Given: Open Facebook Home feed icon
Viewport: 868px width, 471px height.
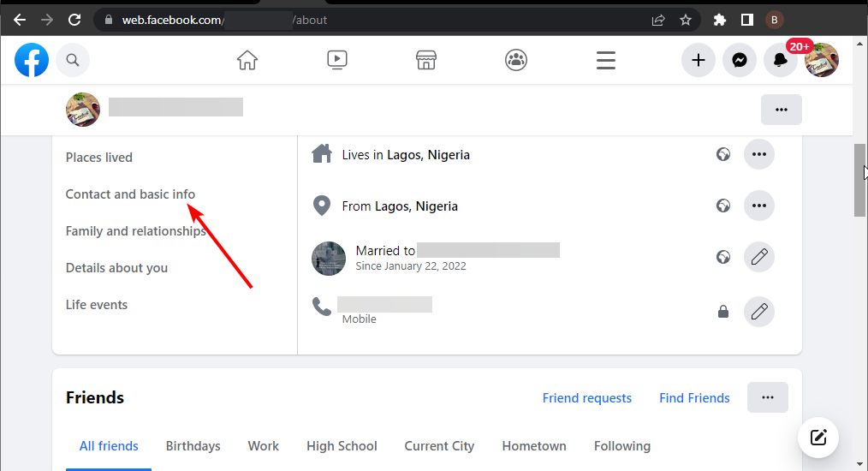Looking at the screenshot, I should (247, 60).
